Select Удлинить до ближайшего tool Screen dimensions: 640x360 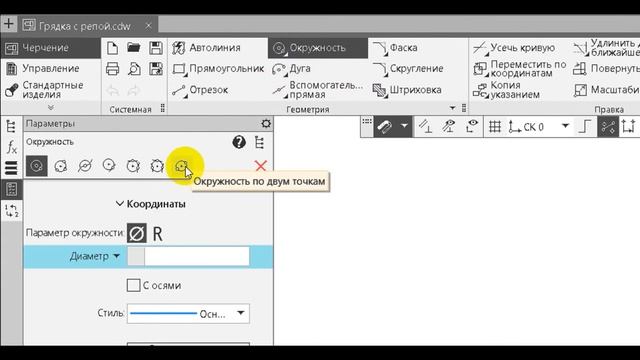606,48
